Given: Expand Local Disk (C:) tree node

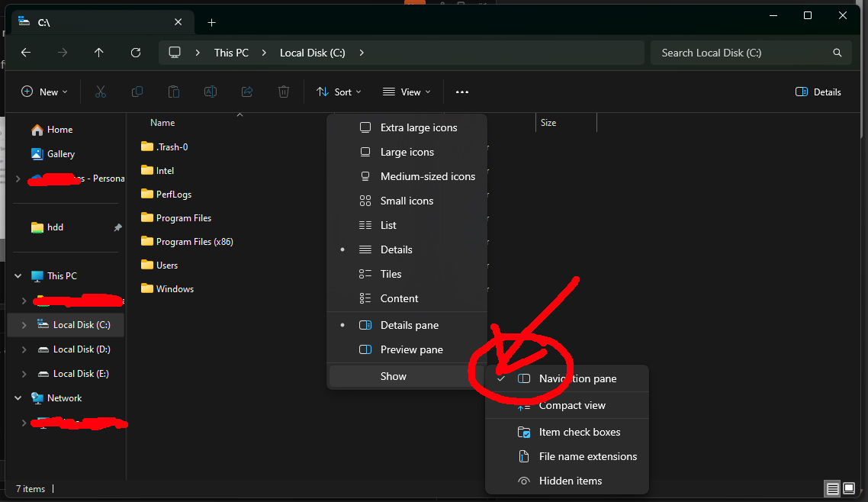Looking at the screenshot, I should click(24, 325).
